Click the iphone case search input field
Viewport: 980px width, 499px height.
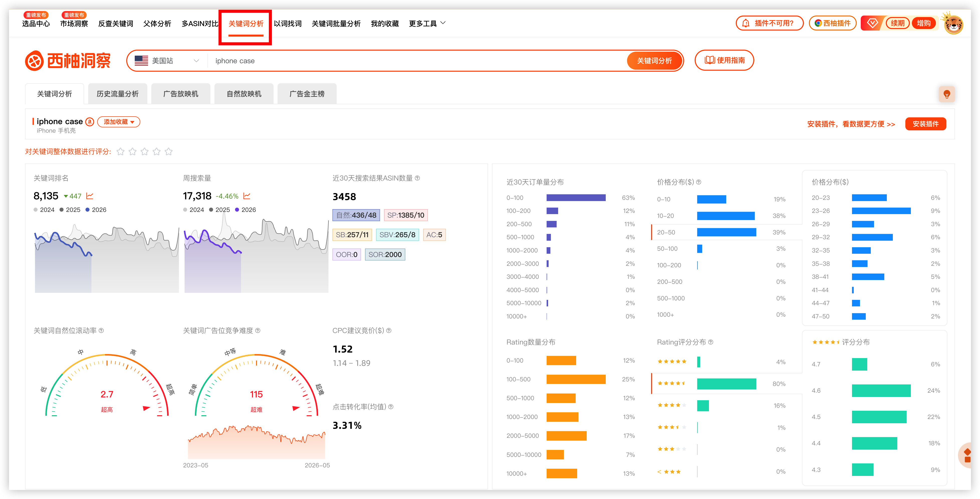point(417,61)
